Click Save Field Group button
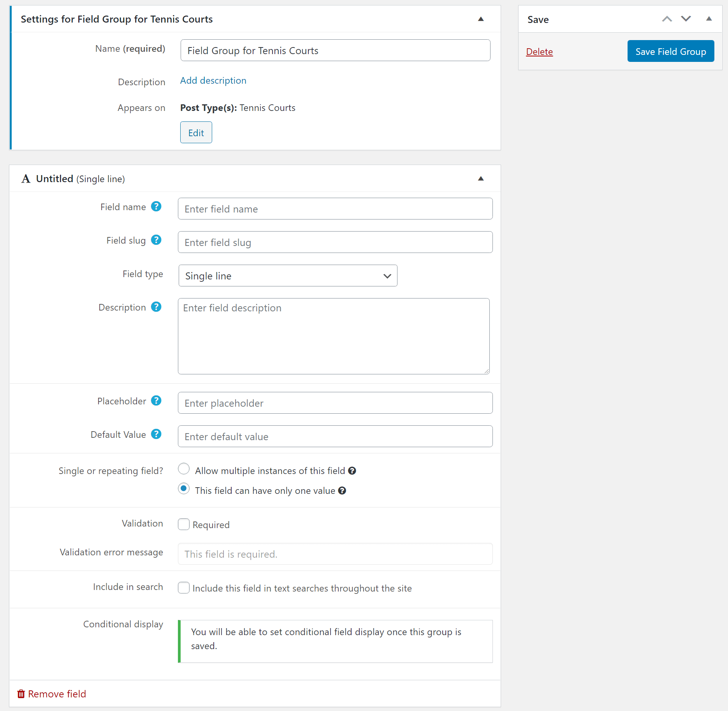The height and width of the screenshot is (711, 728). [x=671, y=51]
